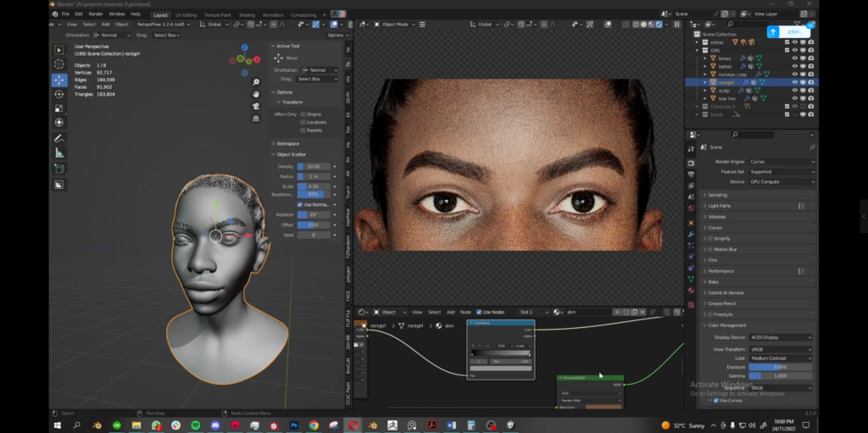Viewport: 868px width, 433px height.
Task: Open the Render properties tab icon
Action: (x=691, y=164)
